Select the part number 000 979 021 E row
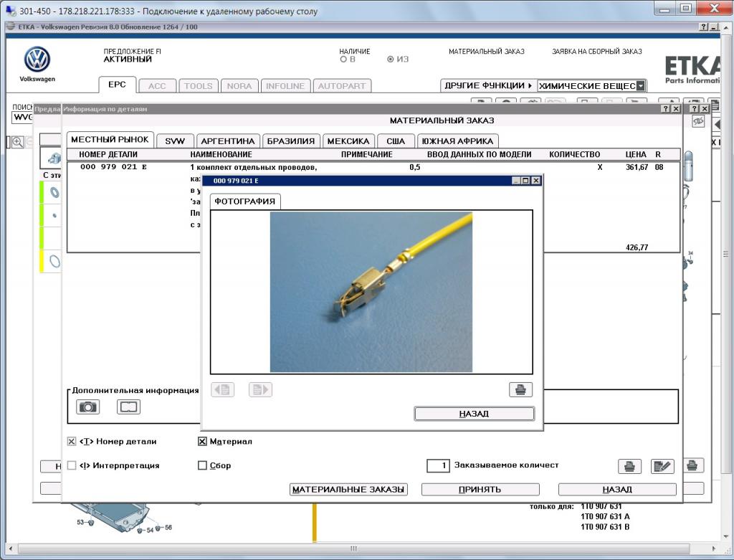Viewport: 734px width, 560px height. (x=113, y=166)
